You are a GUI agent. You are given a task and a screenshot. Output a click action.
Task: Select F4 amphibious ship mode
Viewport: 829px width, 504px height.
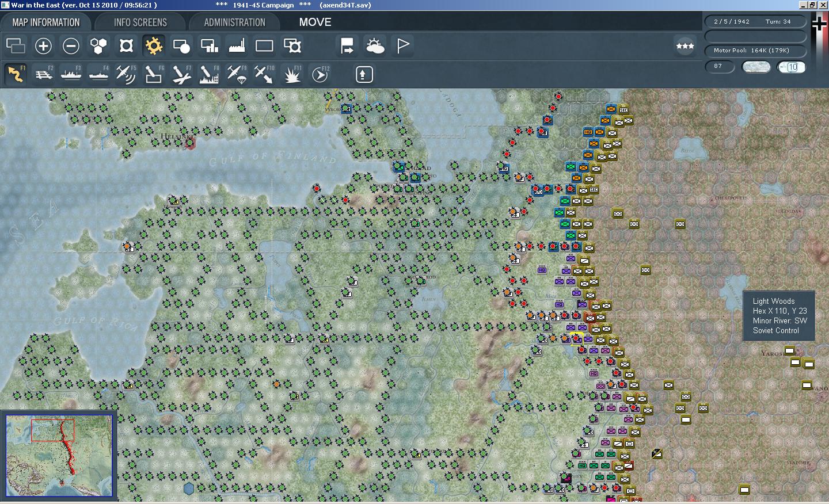click(98, 74)
